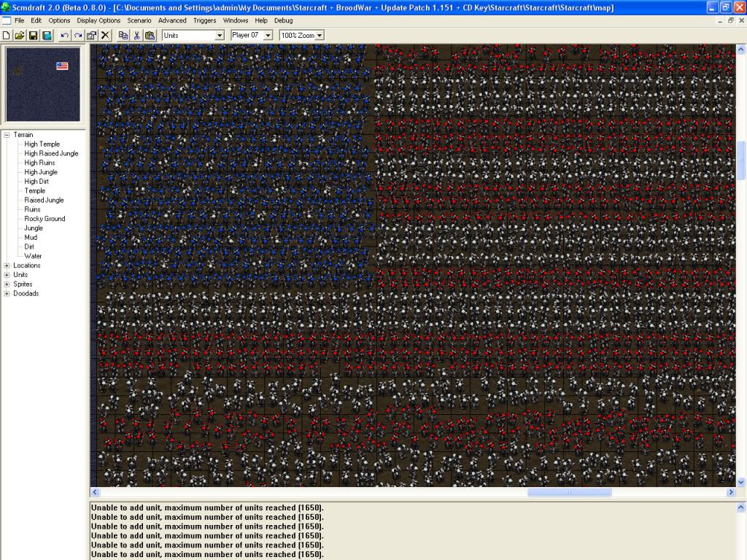This screenshot has height=560, width=747.
Task: Open the Advanced menu
Action: pyautogui.click(x=172, y=20)
